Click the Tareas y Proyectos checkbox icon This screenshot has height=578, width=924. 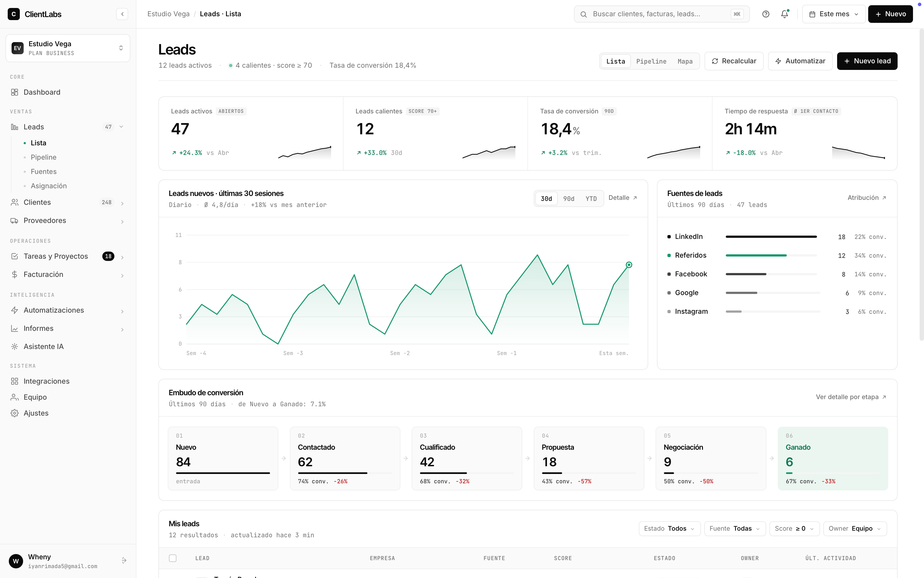point(15,256)
